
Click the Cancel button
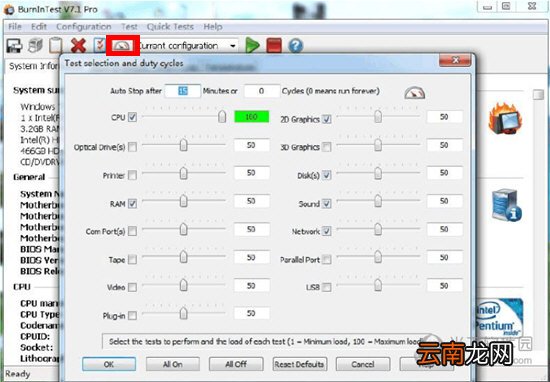[x=363, y=364]
